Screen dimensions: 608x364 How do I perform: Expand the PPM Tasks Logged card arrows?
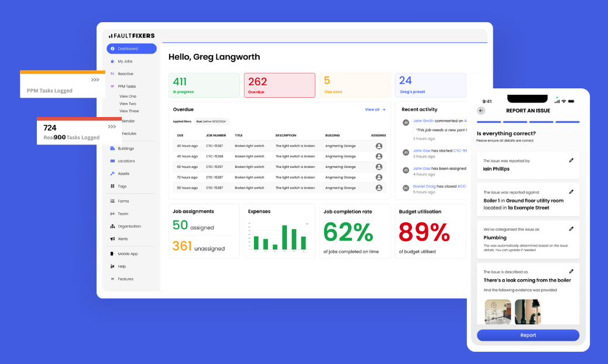coord(95,80)
